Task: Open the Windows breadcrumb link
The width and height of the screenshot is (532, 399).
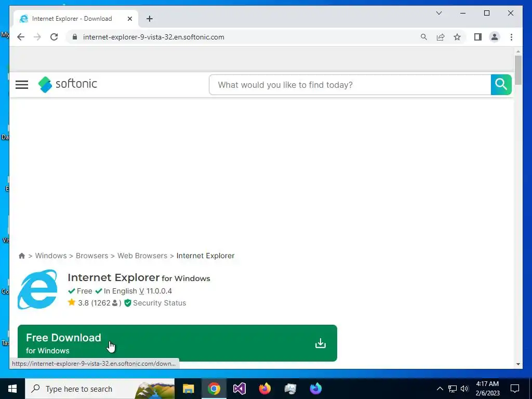Action: 51,256
